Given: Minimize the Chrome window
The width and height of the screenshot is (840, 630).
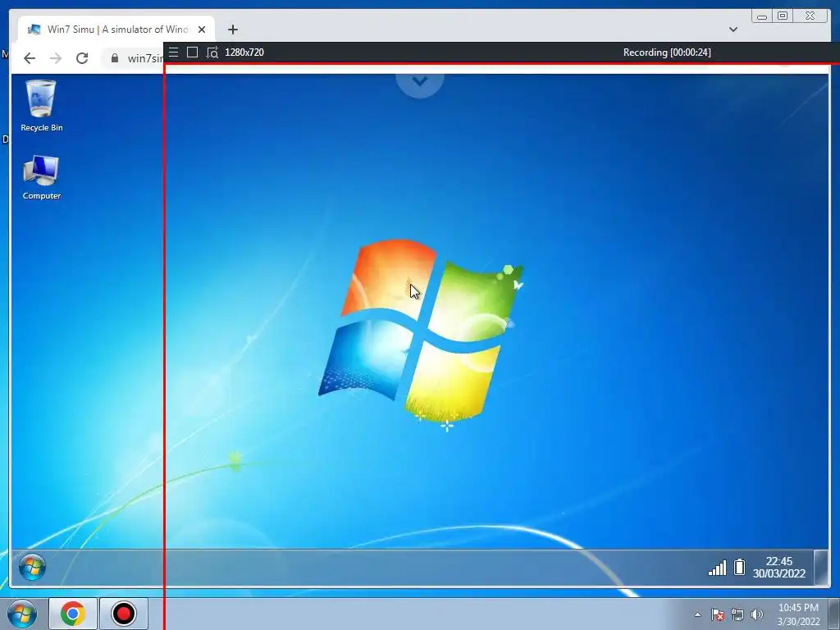Looking at the screenshot, I should [x=762, y=16].
